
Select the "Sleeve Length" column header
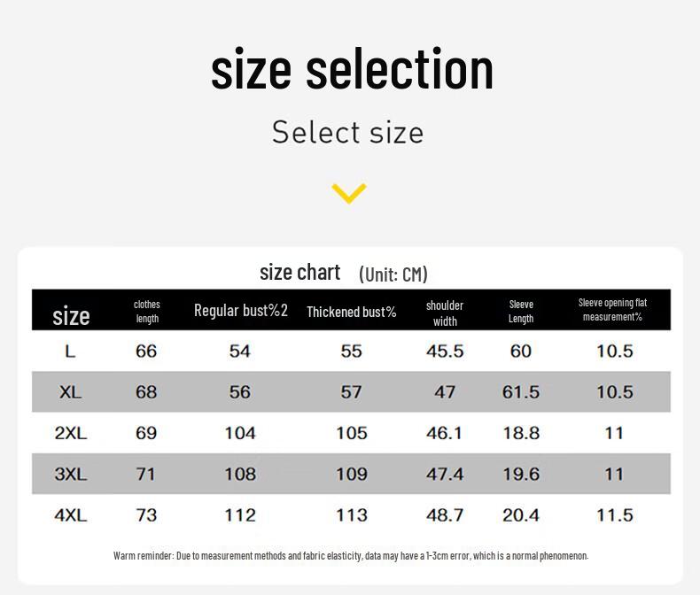point(521,311)
